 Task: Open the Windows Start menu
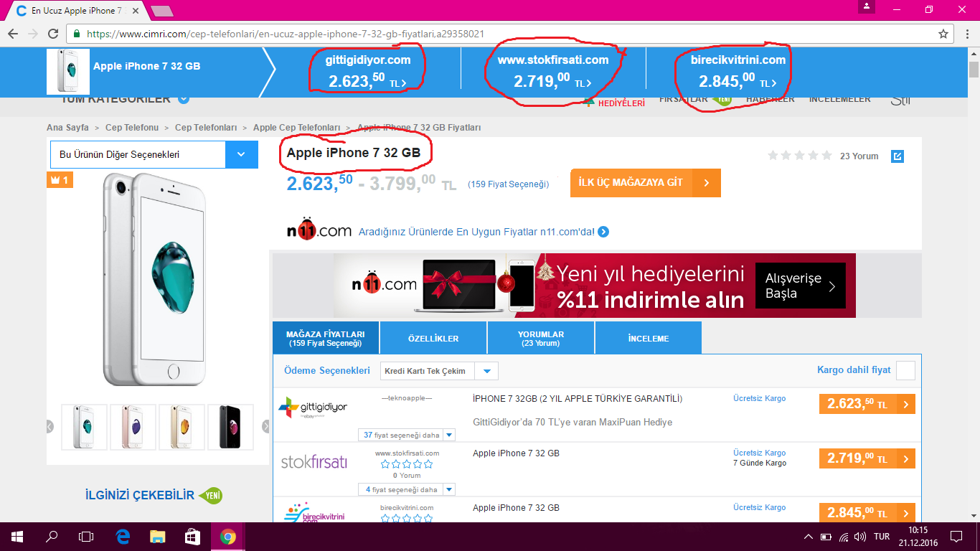[17, 537]
